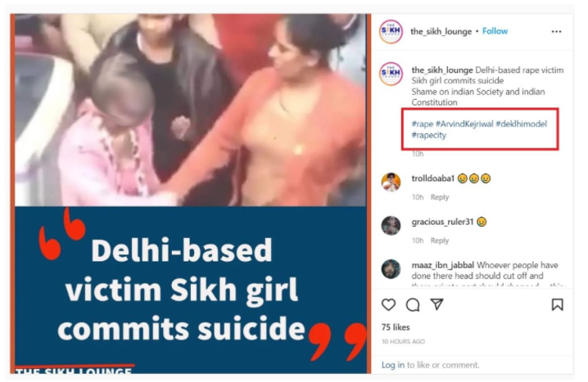Open #ArvindKejriwal hashtag
This screenshot has height=382, width=588.
(x=464, y=124)
